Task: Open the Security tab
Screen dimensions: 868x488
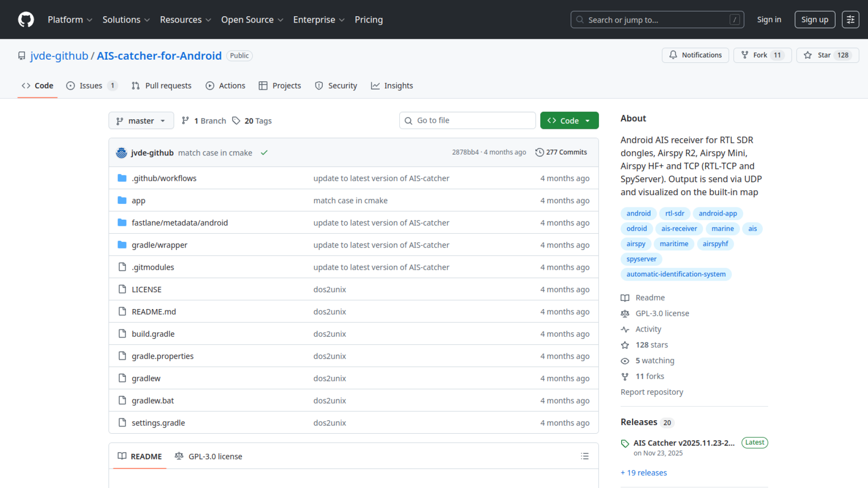Action: click(336, 85)
